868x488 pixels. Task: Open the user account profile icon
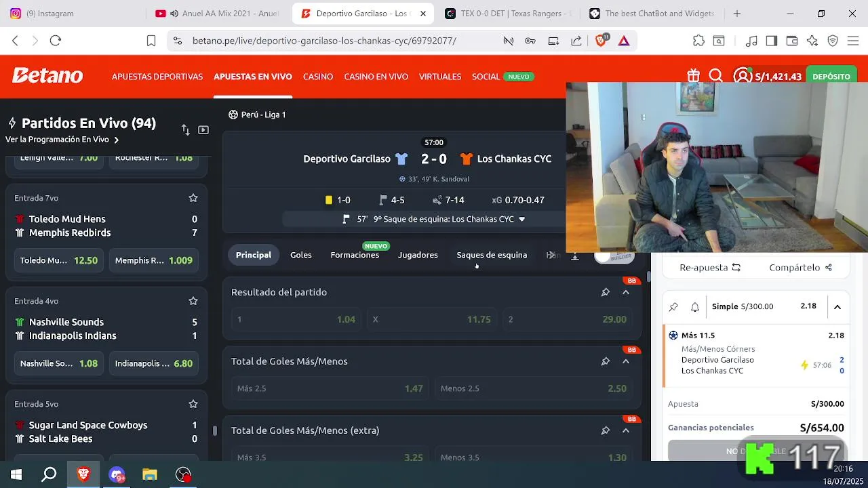pos(743,76)
